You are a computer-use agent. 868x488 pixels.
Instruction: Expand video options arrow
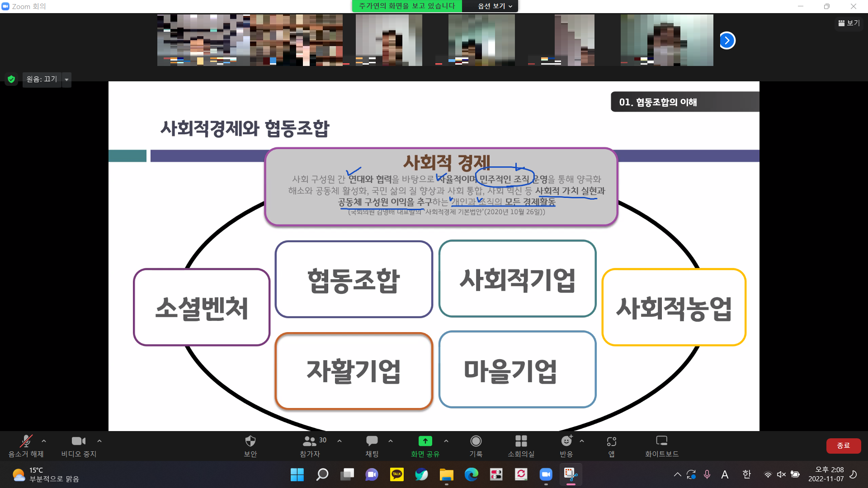point(99,441)
